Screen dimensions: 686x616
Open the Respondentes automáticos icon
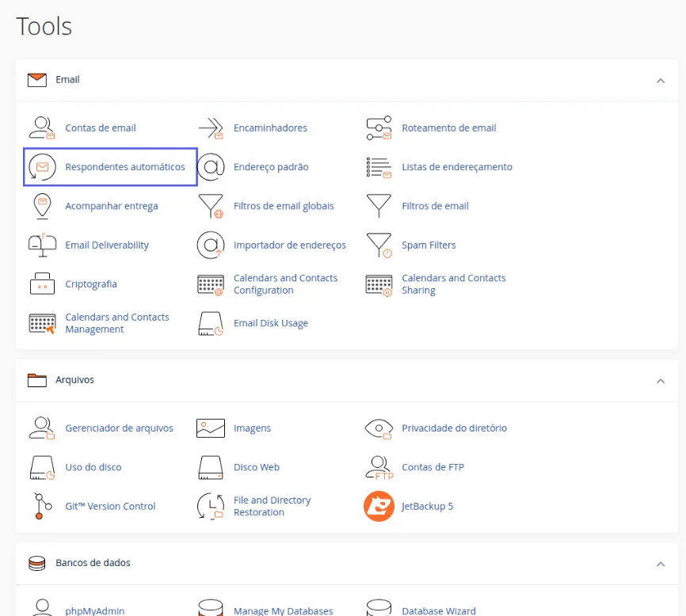42,167
